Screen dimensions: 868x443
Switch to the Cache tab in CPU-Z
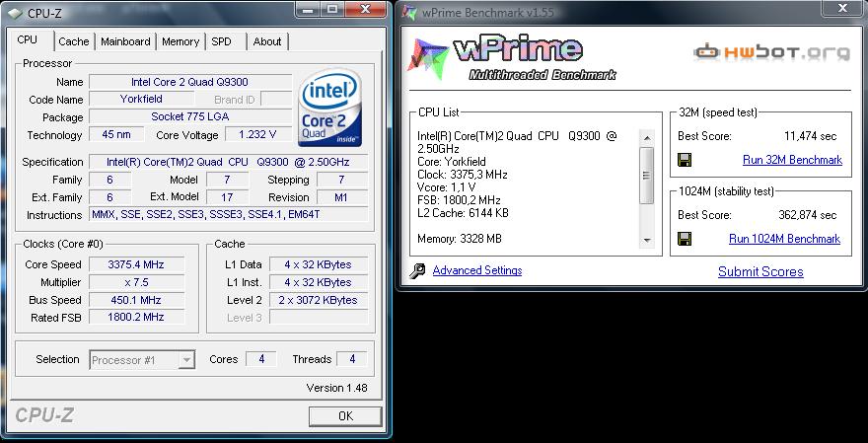[x=74, y=41]
